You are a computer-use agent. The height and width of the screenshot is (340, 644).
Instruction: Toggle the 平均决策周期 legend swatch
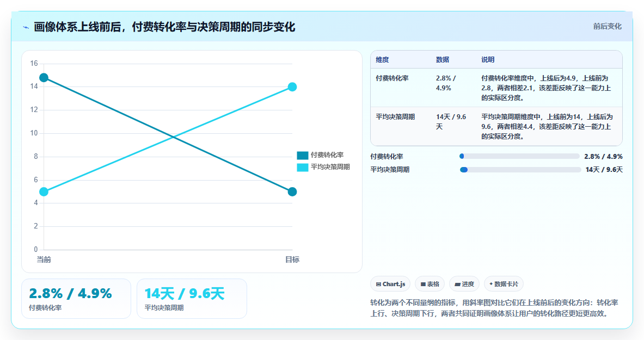click(x=302, y=167)
